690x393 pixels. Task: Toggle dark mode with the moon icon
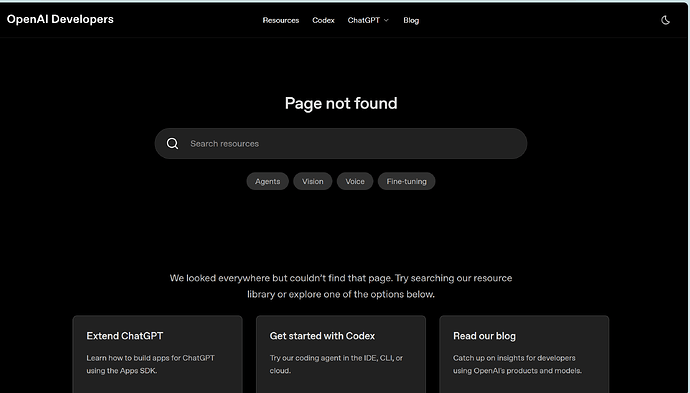pyautogui.click(x=665, y=20)
